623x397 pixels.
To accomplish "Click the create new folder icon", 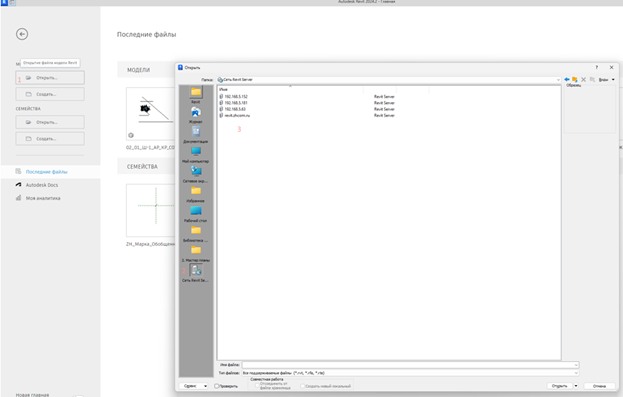I will pyautogui.click(x=575, y=80).
